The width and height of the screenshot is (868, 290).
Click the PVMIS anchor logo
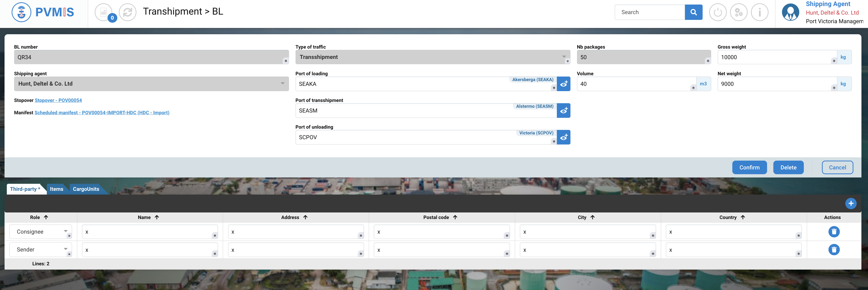click(21, 12)
